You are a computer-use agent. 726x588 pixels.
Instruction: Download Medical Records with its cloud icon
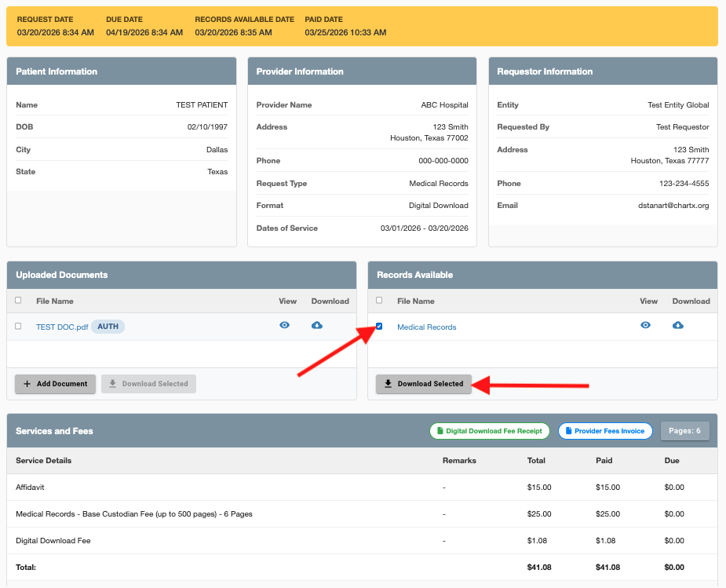pyautogui.click(x=678, y=325)
